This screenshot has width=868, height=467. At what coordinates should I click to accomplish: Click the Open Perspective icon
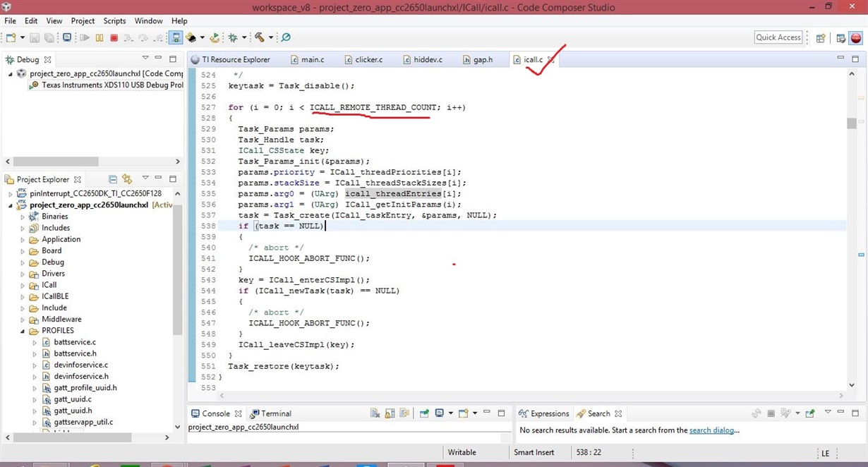pos(821,38)
